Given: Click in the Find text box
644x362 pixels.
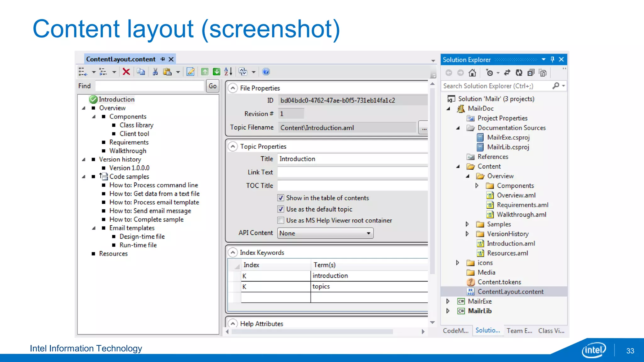Looking at the screenshot, I should coord(150,86).
